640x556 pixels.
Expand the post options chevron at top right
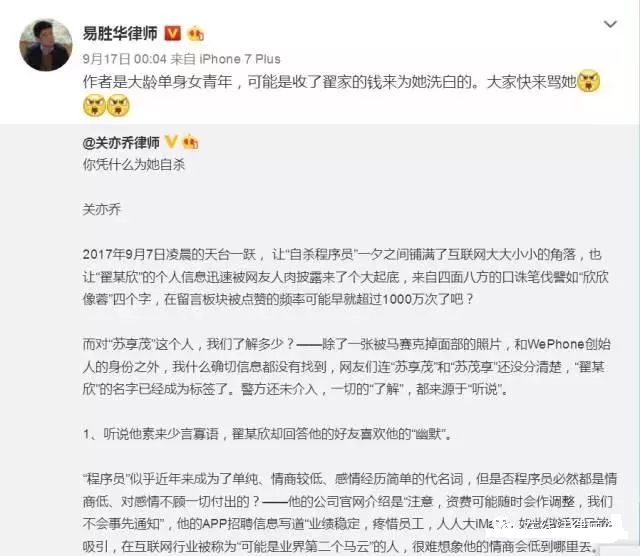coord(610,24)
